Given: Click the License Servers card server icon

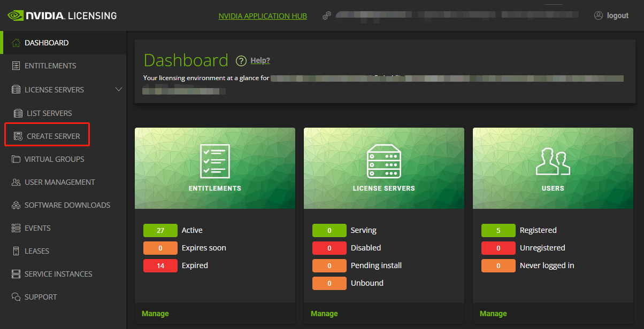Looking at the screenshot, I should 384,161.
